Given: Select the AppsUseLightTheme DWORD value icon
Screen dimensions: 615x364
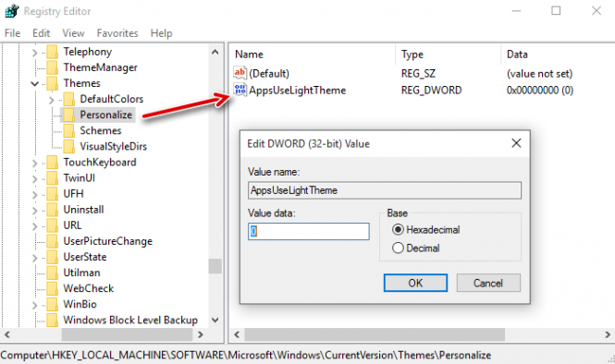Looking at the screenshot, I should [x=240, y=90].
